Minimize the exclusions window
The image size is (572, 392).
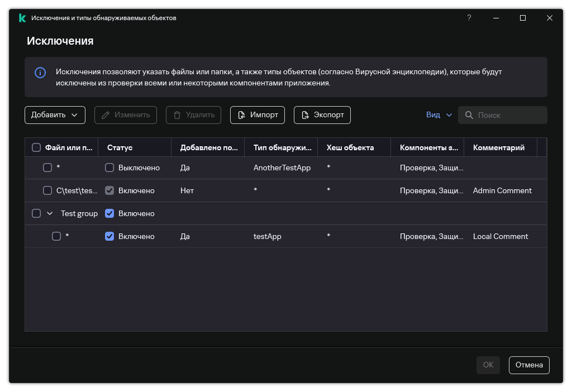point(496,18)
